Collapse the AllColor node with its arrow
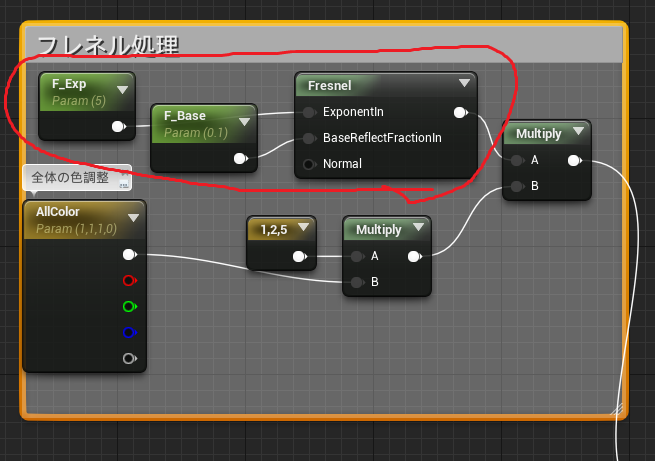 [134, 218]
